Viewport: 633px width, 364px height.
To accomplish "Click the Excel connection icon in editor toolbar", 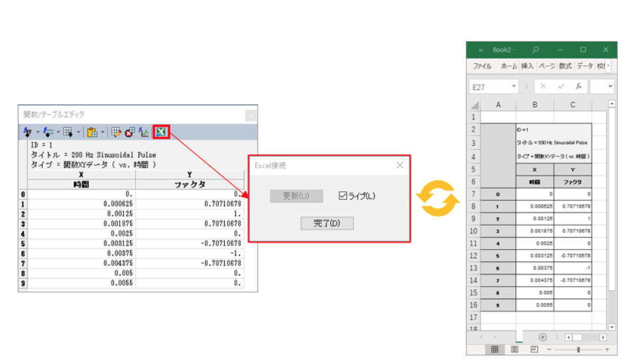I will coord(161,132).
